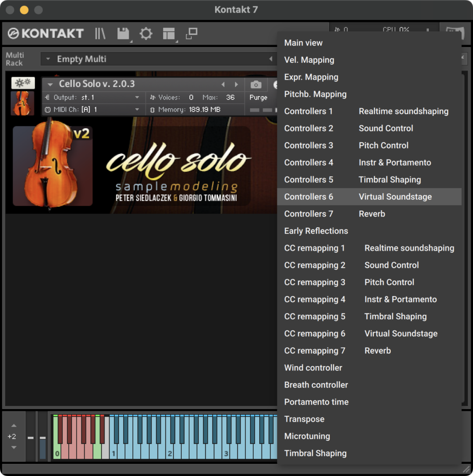Click the yellow minimize window button
The height and width of the screenshot is (476, 473).
[24, 10]
